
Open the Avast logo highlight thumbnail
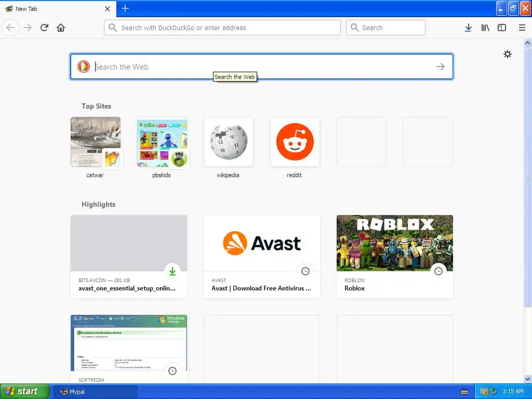tap(262, 243)
